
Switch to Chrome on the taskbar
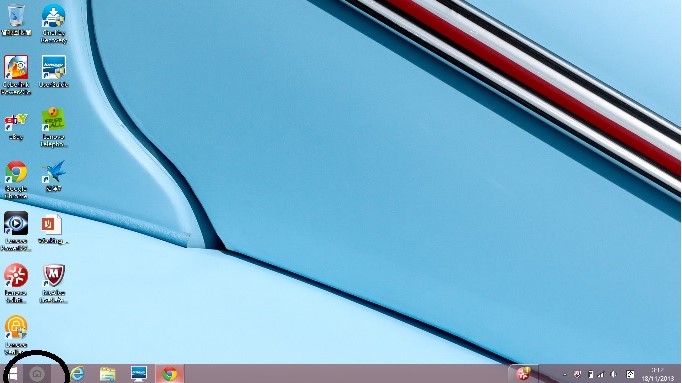pos(170,374)
